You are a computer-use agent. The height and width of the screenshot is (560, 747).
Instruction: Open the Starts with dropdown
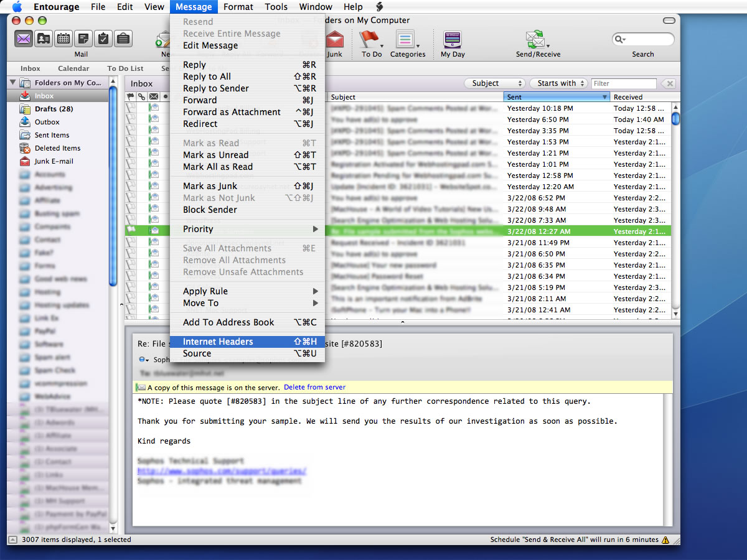pos(558,83)
